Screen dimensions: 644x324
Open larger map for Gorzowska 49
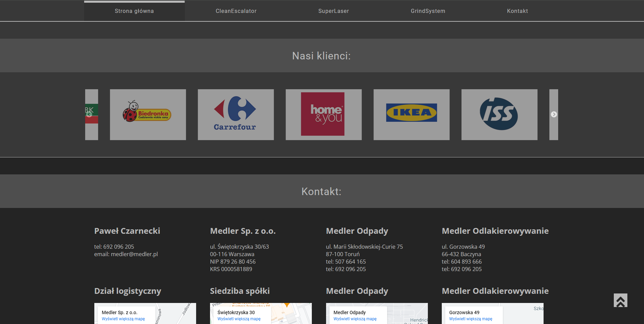471,319
